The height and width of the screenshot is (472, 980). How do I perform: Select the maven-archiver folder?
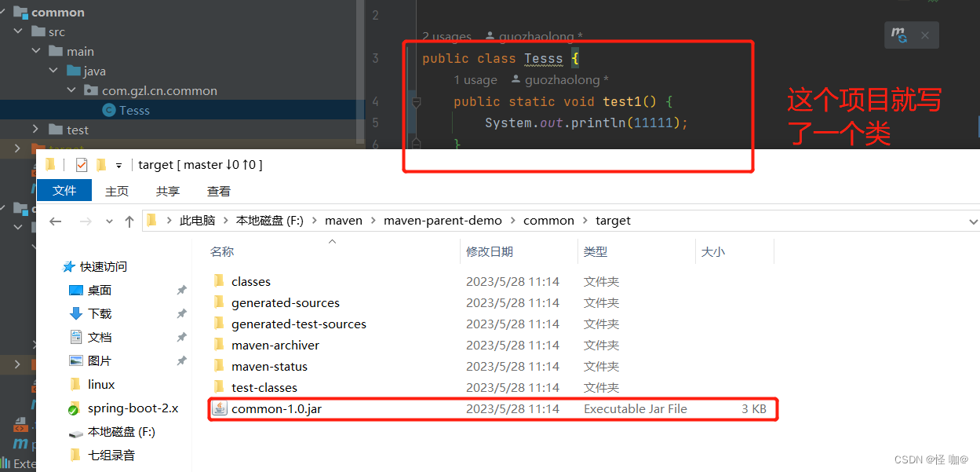click(x=275, y=345)
